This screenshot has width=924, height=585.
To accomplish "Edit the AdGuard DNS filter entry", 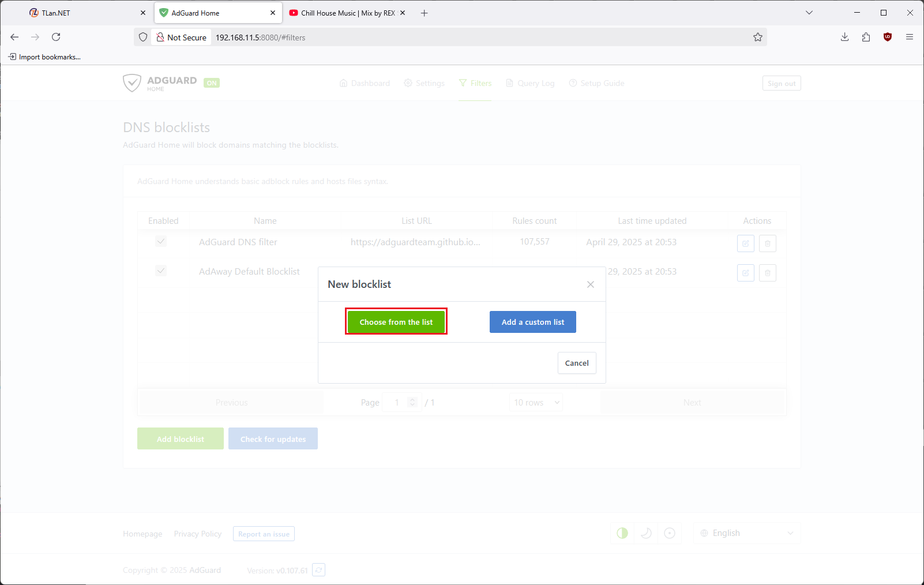I will (746, 243).
